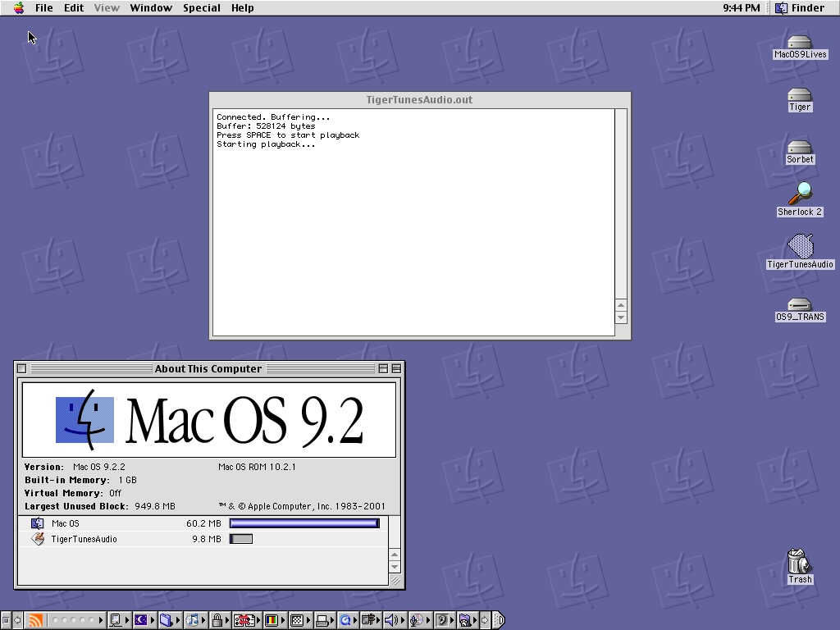The width and height of the screenshot is (840, 630).
Task: Click the AppleTalk switch control strip module
Action: tap(118, 620)
